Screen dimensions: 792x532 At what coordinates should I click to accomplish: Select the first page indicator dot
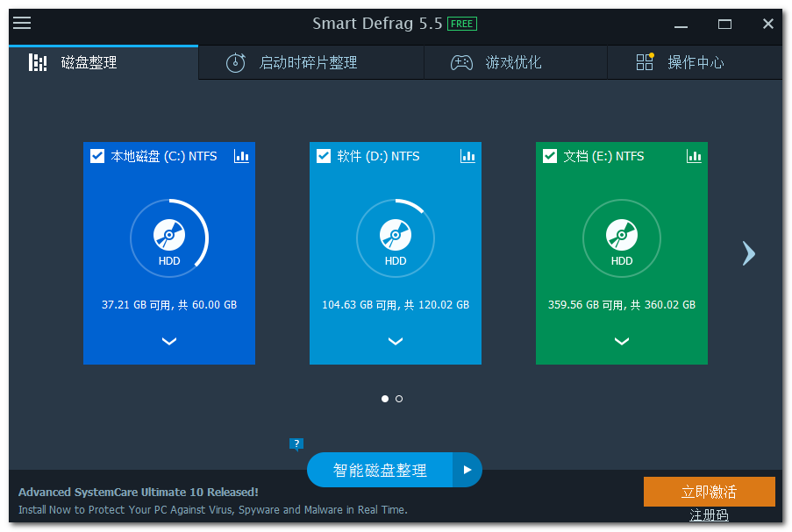point(385,399)
